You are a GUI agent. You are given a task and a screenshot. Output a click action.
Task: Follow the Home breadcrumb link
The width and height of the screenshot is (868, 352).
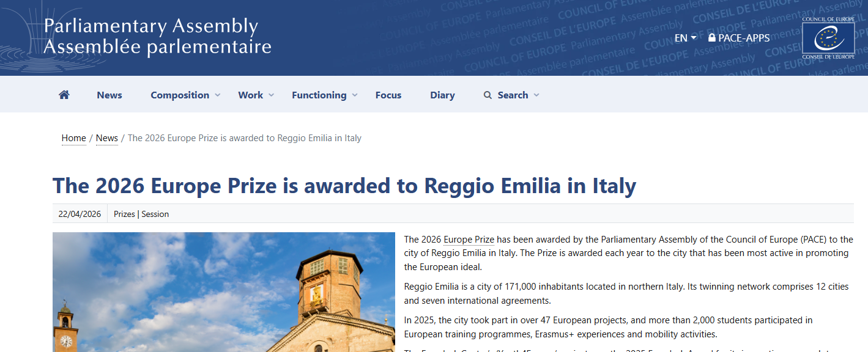[x=73, y=138]
